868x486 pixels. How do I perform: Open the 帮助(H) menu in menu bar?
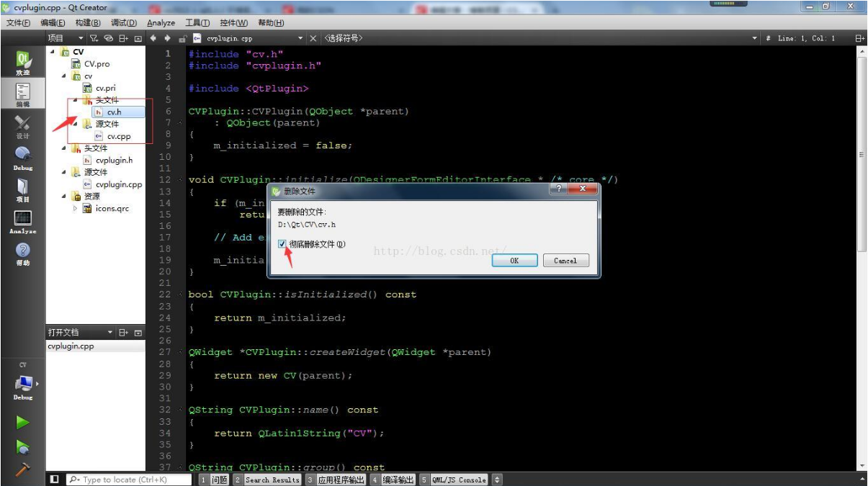click(271, 23)
